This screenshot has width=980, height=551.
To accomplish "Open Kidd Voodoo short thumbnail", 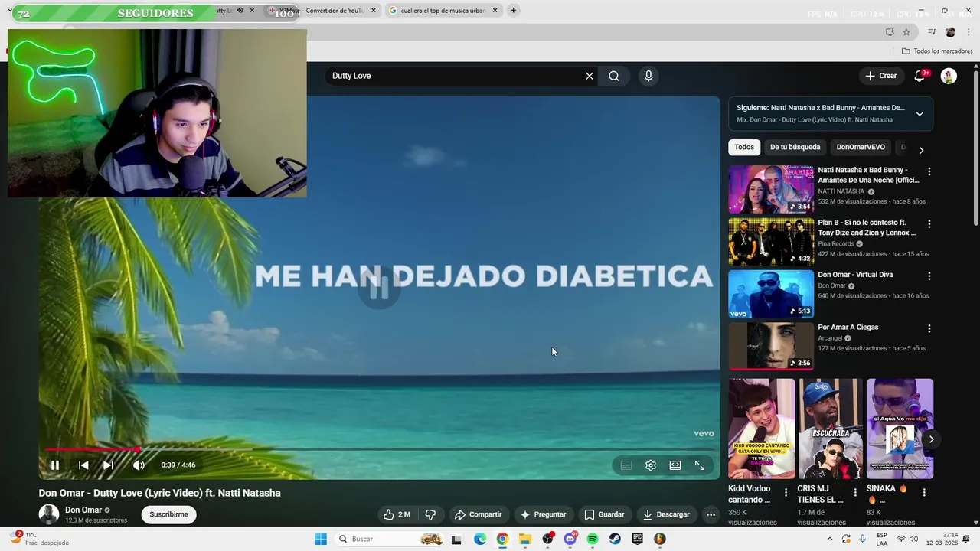I will coord(762,429).
